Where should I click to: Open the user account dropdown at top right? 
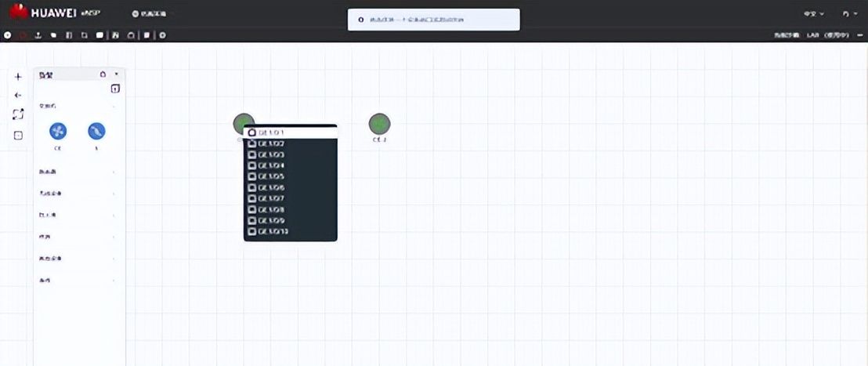click(849, 14)
